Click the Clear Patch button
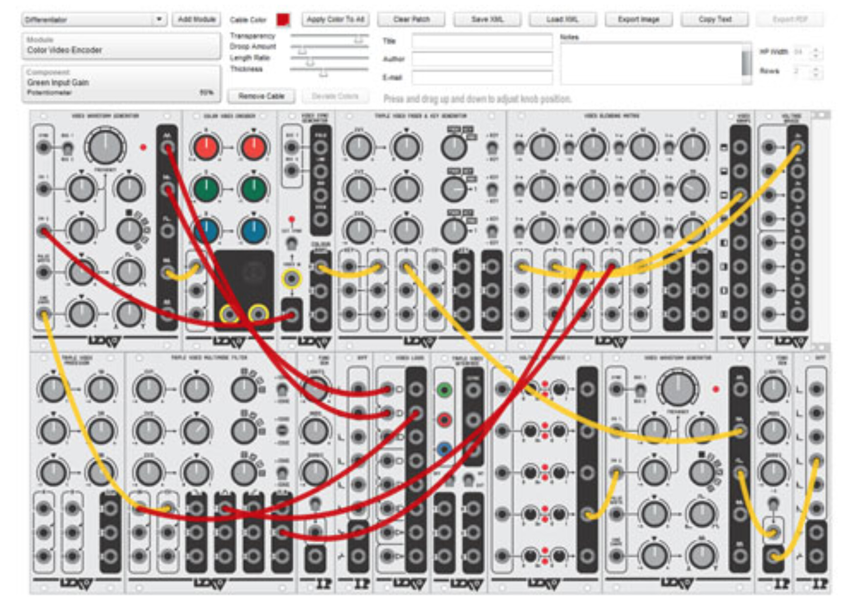 [411, 20]
